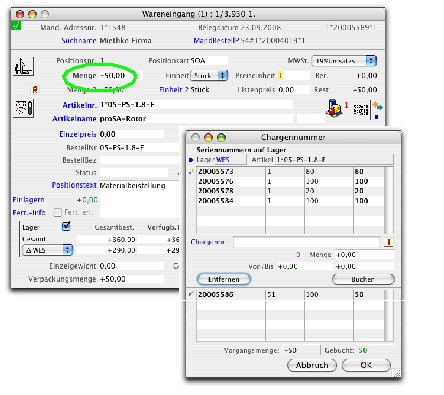Expand the WES Lager dropdown
This screenshot has width=444, height=395.
point(47,250)
